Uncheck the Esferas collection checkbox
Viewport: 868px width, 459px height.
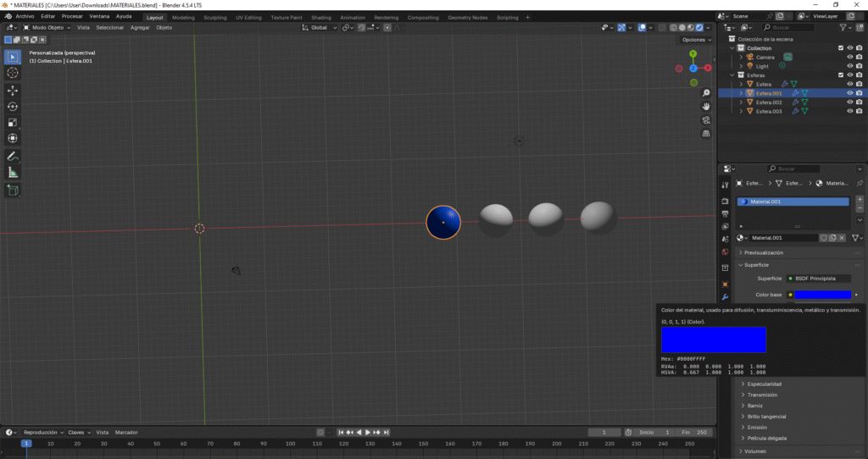[x=841, y=75]
